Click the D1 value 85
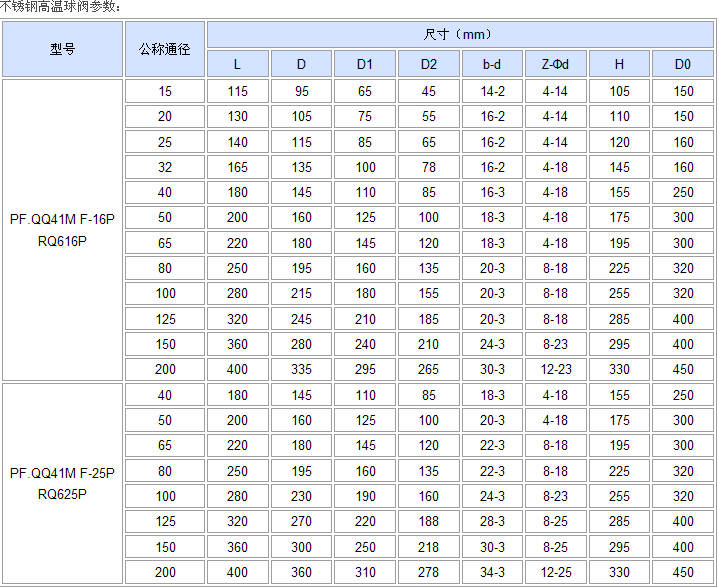The height and width of the screenshot is (587, 719). pos(365,142)
